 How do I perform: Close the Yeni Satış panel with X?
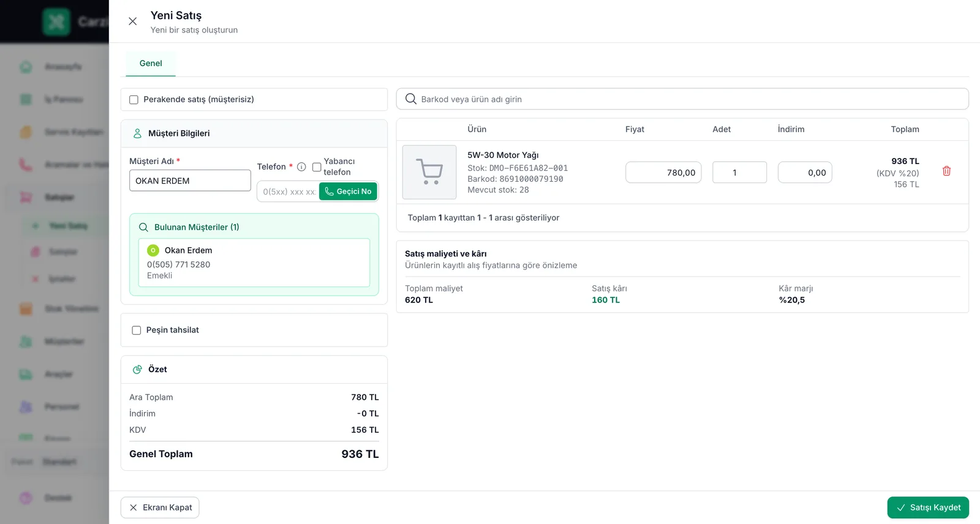click(132, 21)
